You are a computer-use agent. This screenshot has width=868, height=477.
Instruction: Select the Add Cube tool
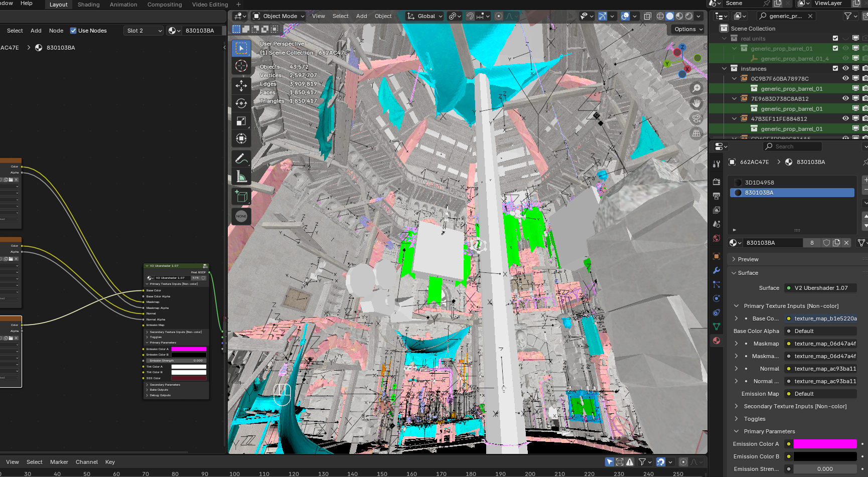click(x=241, y=197)
